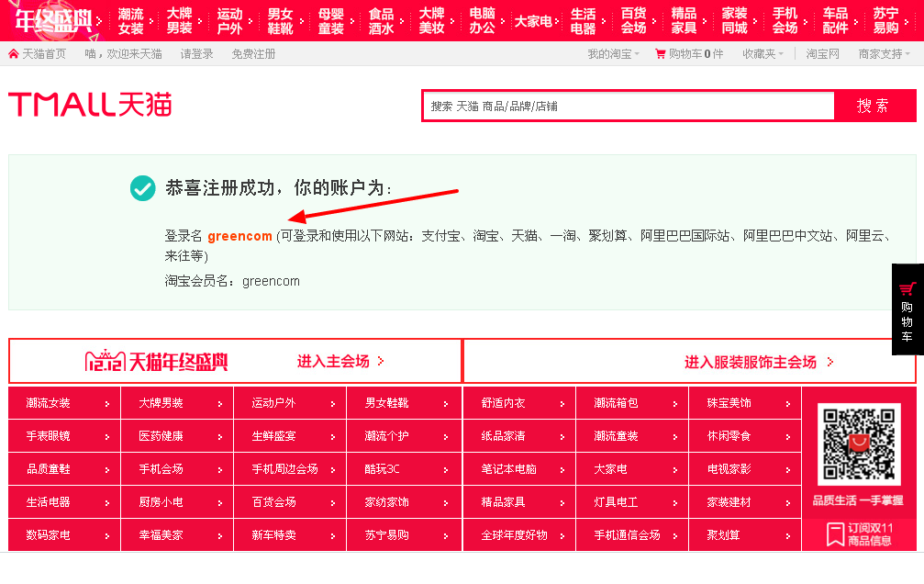Click the arrow next to 进入服装服饰主会场
This screenshot has width=924, height=584.
(830, 362)
